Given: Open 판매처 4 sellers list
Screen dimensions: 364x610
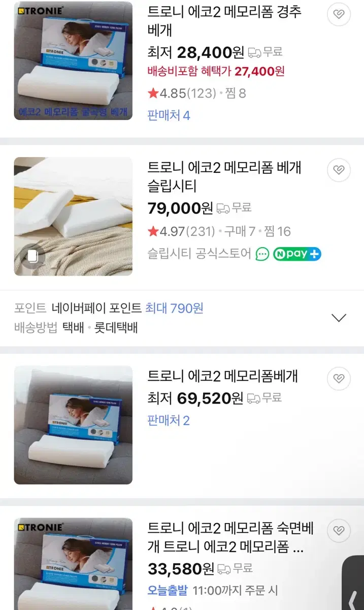Looking at the screenshot, I should tap(169, 115).
